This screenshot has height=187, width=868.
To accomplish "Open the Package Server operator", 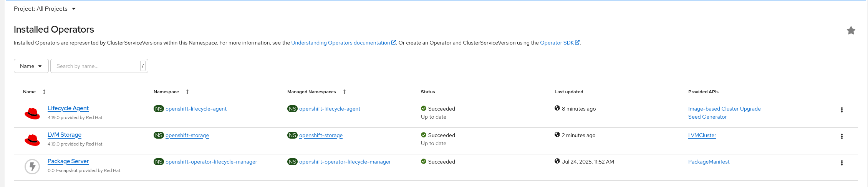I will point(68,161).
